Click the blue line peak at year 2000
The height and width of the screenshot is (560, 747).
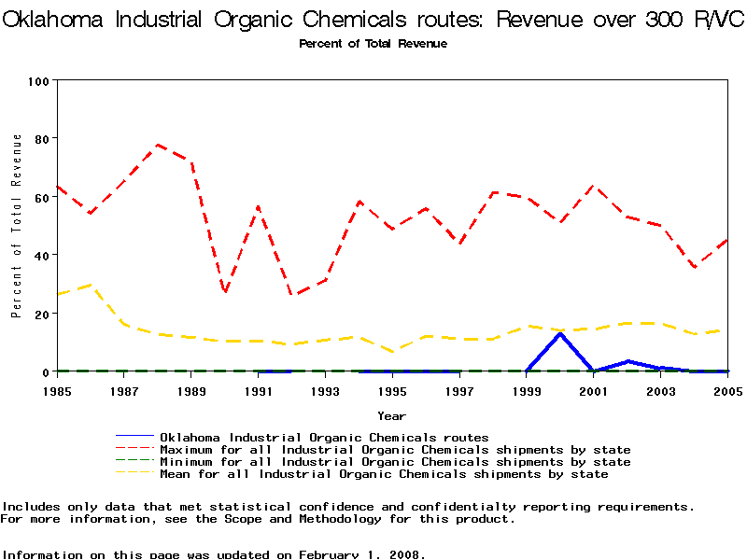(x=559, y=333)
